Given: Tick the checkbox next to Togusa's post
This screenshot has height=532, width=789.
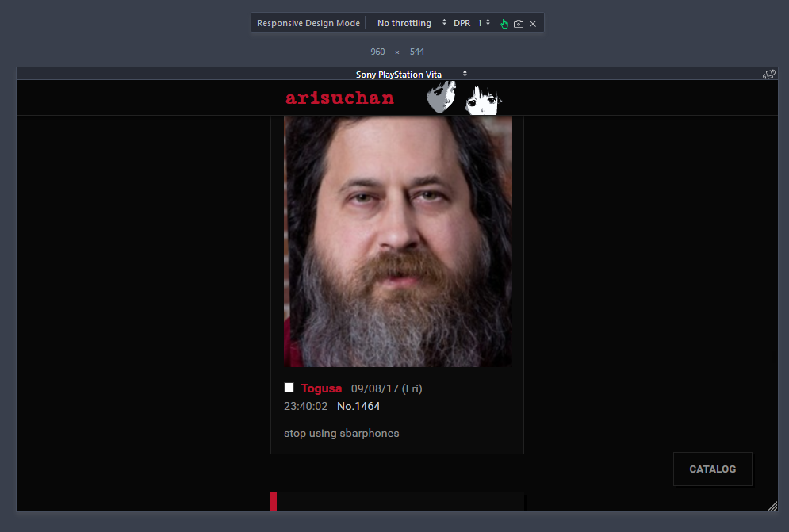Looking at the screenshot, I should [289, 388].
